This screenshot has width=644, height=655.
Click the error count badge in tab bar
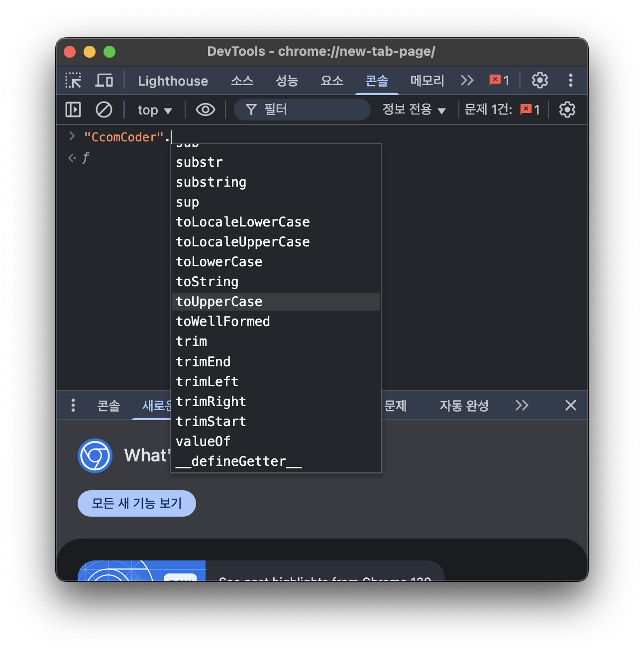(499, 80)
